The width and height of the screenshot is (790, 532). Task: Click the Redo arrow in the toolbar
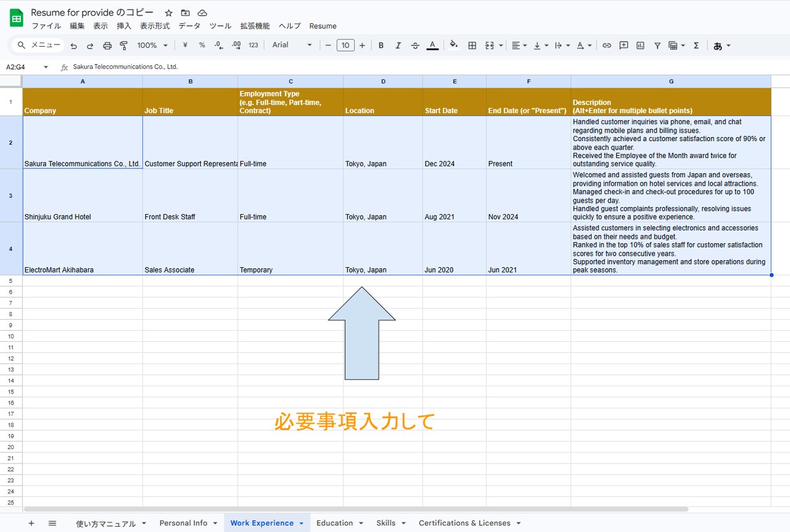(90, 45)
